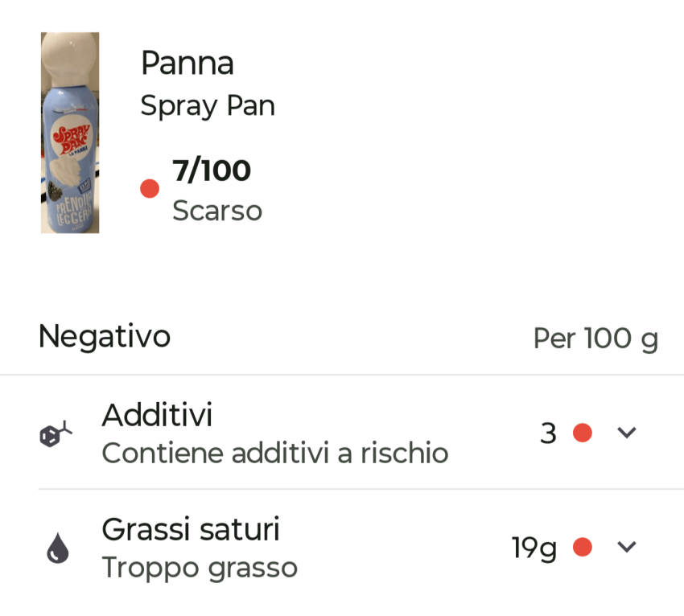
Task: Click the Additivi molecule icon
Action: (56, 434)
